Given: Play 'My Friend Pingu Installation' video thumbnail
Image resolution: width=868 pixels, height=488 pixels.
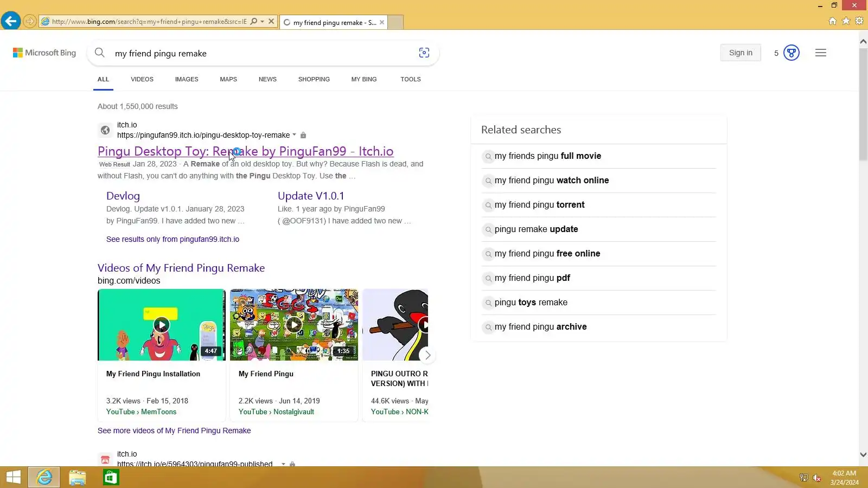Looking at the screenshot, I should [x=161, y=325].
